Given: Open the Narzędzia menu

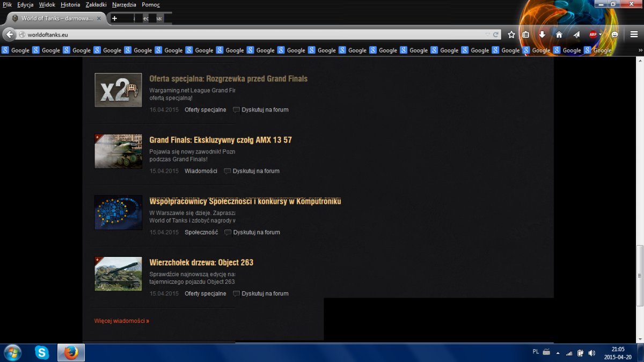Looking at the screenshot, I should pyautogui.click(x=125, y=4).
